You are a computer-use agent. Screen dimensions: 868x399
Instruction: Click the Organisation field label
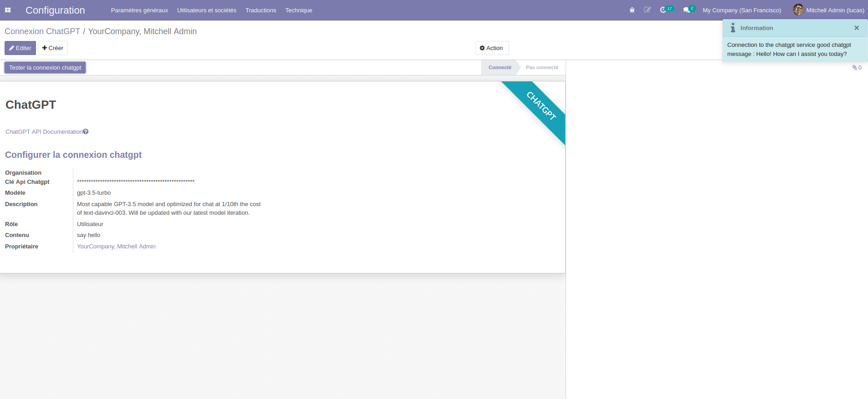coord(23,172)
